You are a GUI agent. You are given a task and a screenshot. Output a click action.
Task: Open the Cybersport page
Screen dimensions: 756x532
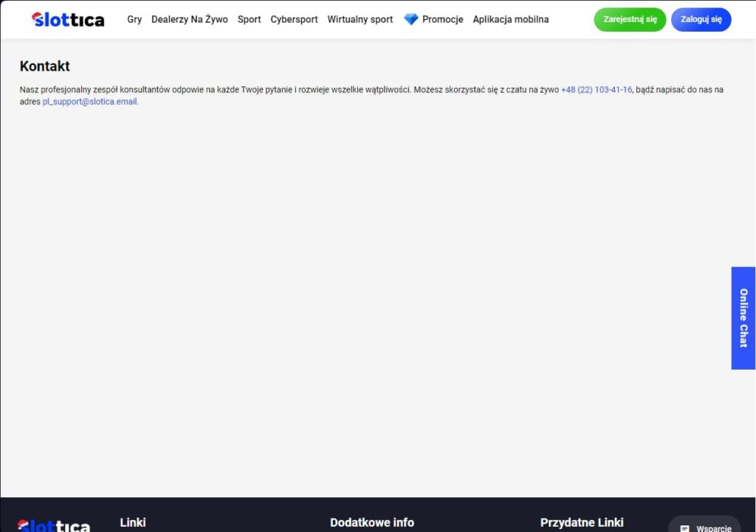click(294, 19)
